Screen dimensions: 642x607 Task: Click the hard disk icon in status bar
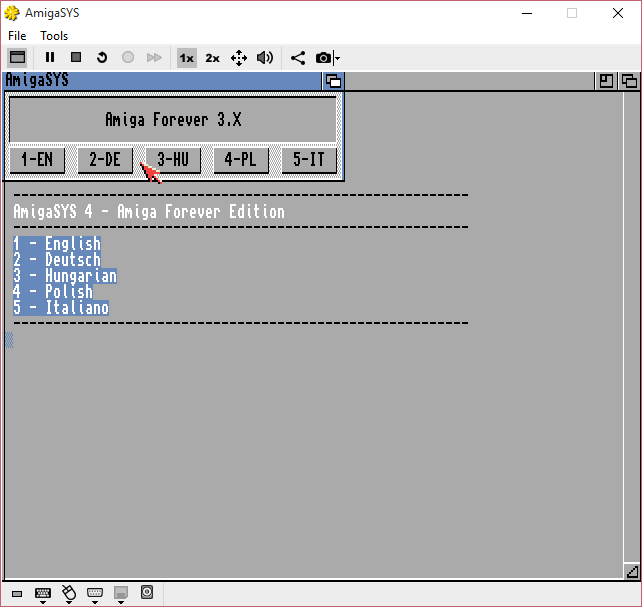pyautogui.click(x=147, y=592)
